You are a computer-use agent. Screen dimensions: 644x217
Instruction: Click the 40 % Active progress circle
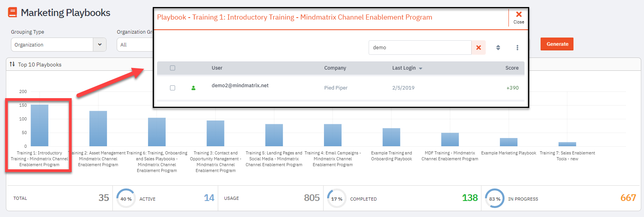pos(126,199)
